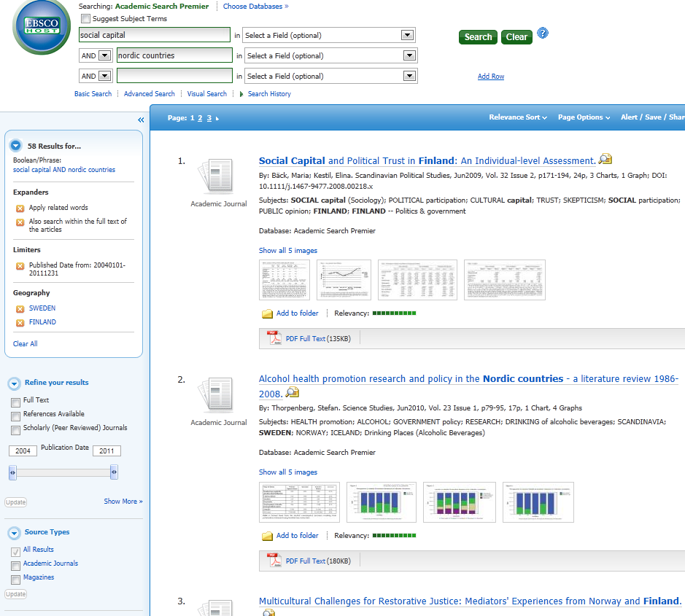Open 'Multicultural Challenges for Restorative Justice' article

(x=470, y=601)
